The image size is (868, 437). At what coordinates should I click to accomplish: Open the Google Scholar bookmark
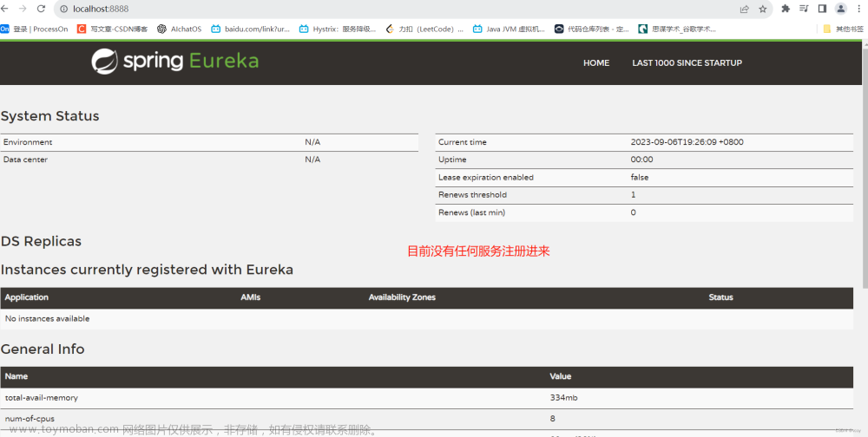pos(677,29)
